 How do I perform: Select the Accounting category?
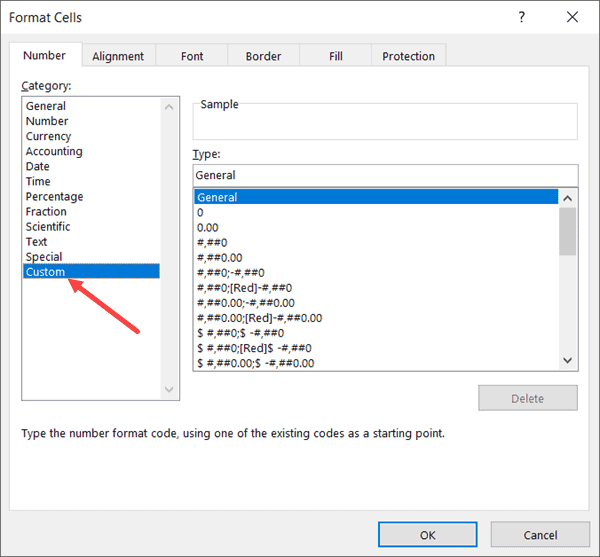tap(54, 151)
